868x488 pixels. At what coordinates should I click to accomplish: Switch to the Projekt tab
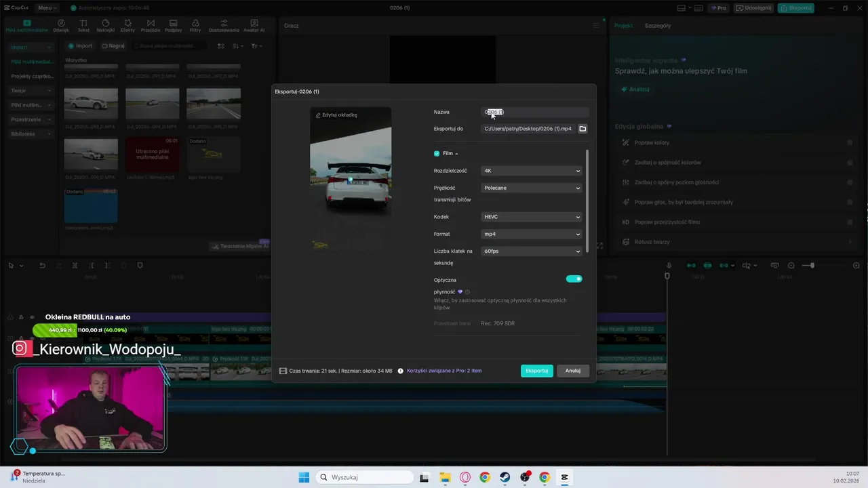pyautogui.click(x=623, y=26)
